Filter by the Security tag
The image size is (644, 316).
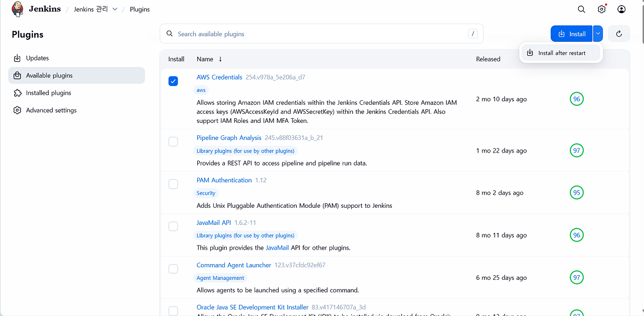click(x=206, y=193)
